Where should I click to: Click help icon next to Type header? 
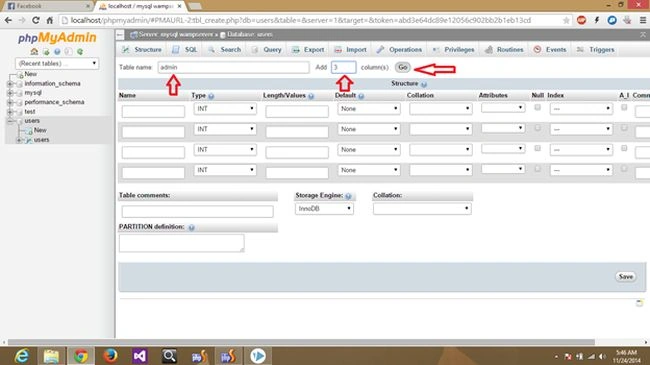point(211,96)
